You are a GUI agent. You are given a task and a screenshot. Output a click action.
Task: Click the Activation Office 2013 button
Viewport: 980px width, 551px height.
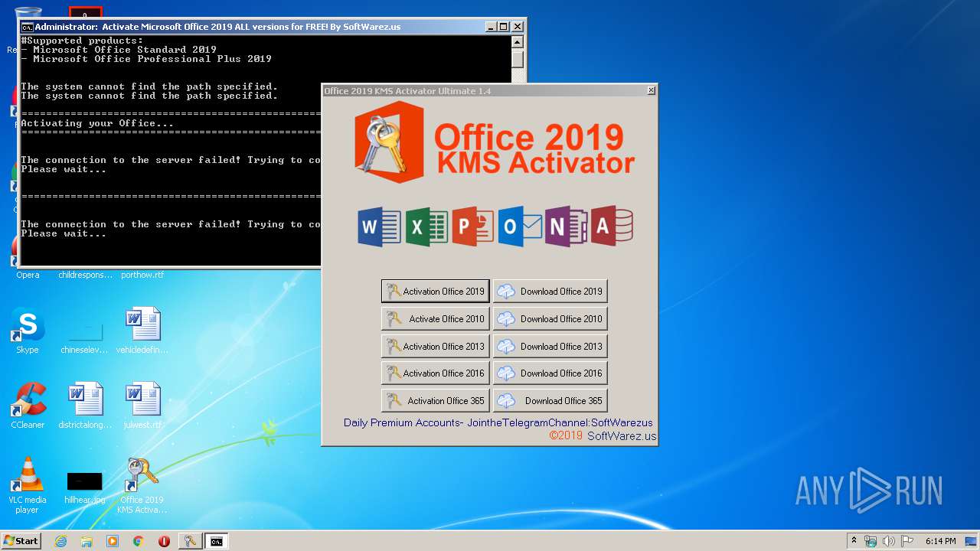click(x=435, y=346)
